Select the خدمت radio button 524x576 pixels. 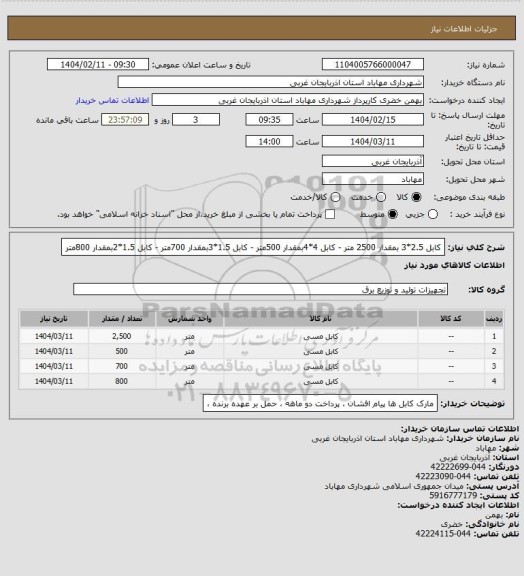tap(381, 197)
